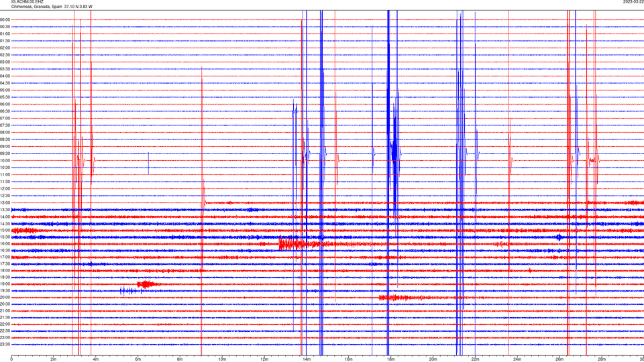Select the 01:00 trace time label
Screen dimensions: 644x362
point(5,34)
